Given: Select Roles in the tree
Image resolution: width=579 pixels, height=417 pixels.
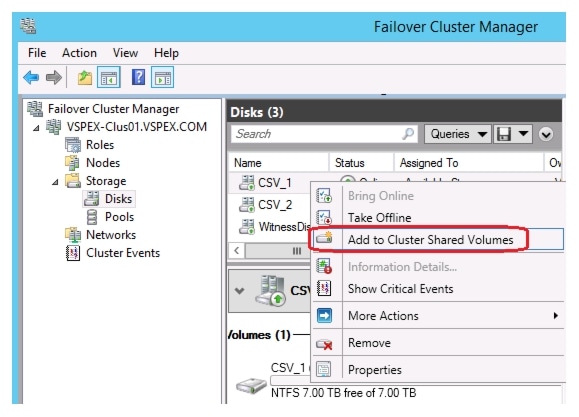Looking at the screenshot, I should click(100, 145).
